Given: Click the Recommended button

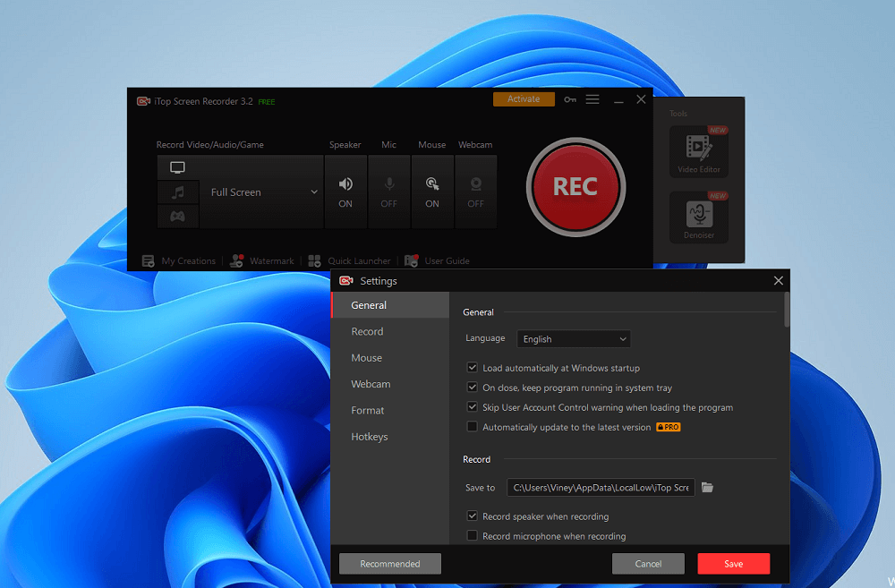Looking at the screenshot, I should pyautogui.click(x=390, y=564).
